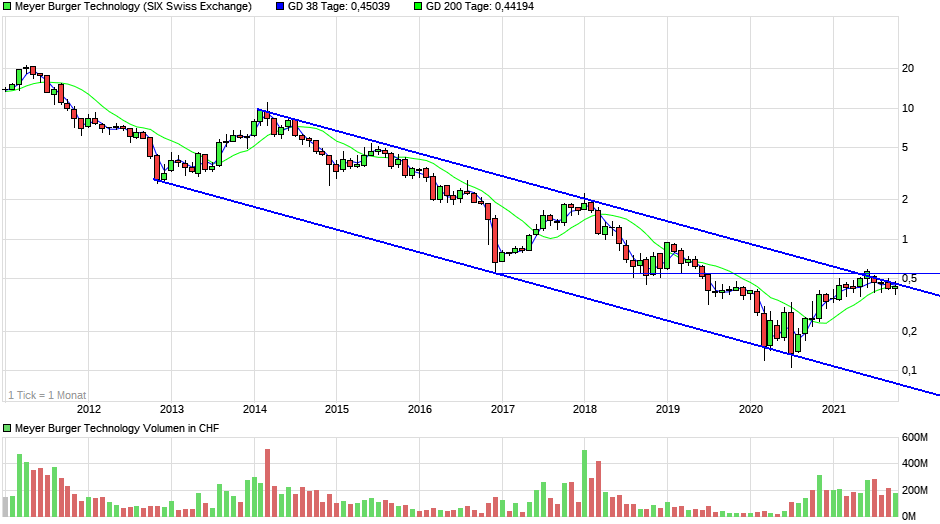Click the 2013 year label on axis
Image resolution: width=940 pixels, height=524 pixels.
click(171, 409)
